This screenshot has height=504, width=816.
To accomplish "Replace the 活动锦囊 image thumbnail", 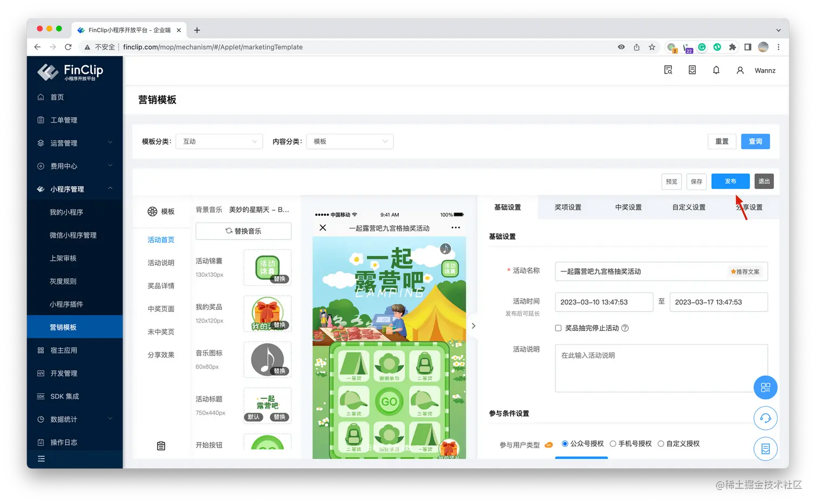I will [280, 279].
